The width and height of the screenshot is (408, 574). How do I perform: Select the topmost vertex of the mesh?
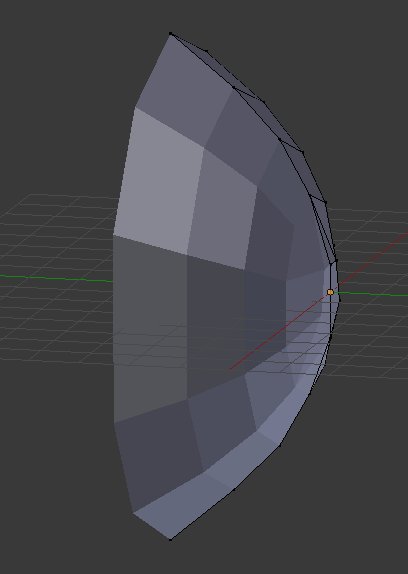pyautogui.click(x=171, y=34)
